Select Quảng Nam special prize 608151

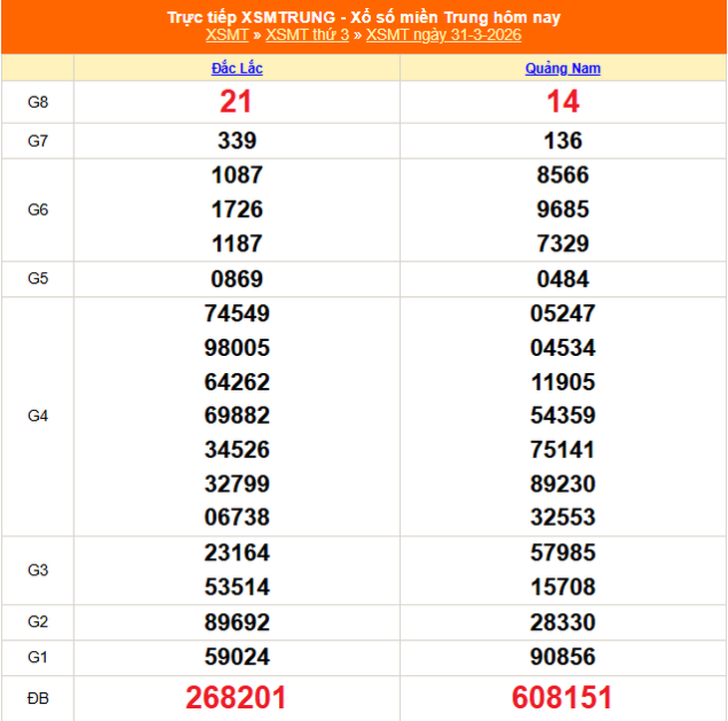tap(561, 697)
